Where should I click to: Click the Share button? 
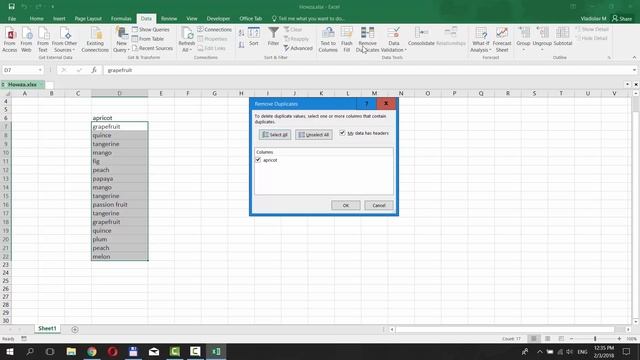(x=622, y=18)
